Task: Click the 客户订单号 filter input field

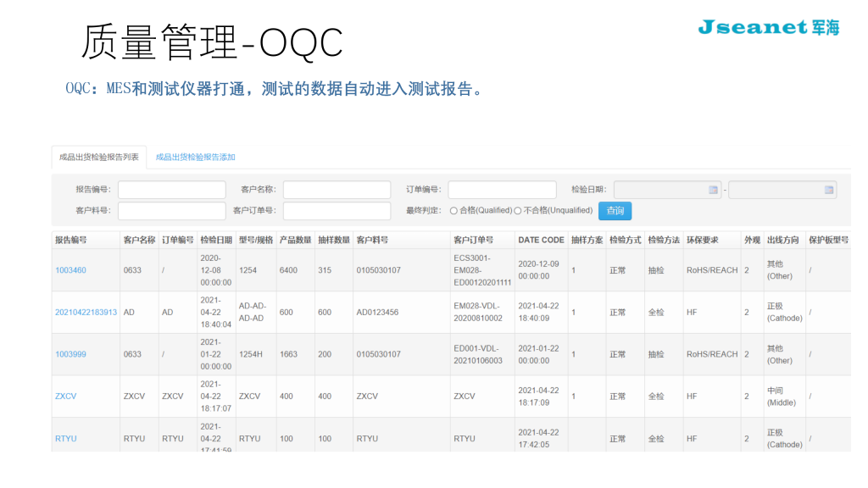Action: (337, 211)
